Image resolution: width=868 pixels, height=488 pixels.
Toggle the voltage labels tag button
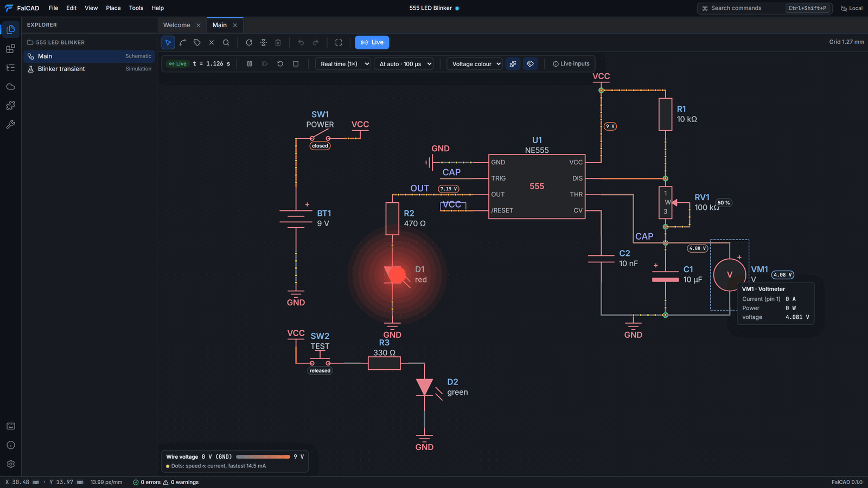coord(531,64)
